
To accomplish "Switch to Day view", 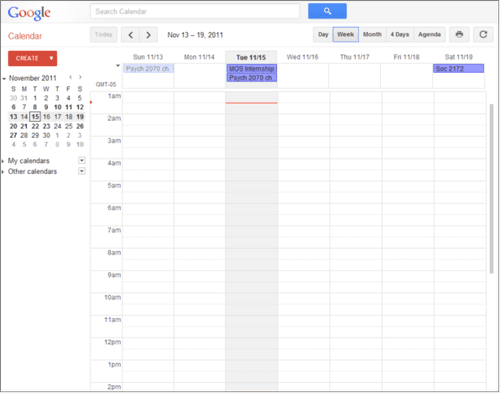I will pos(323,34).
